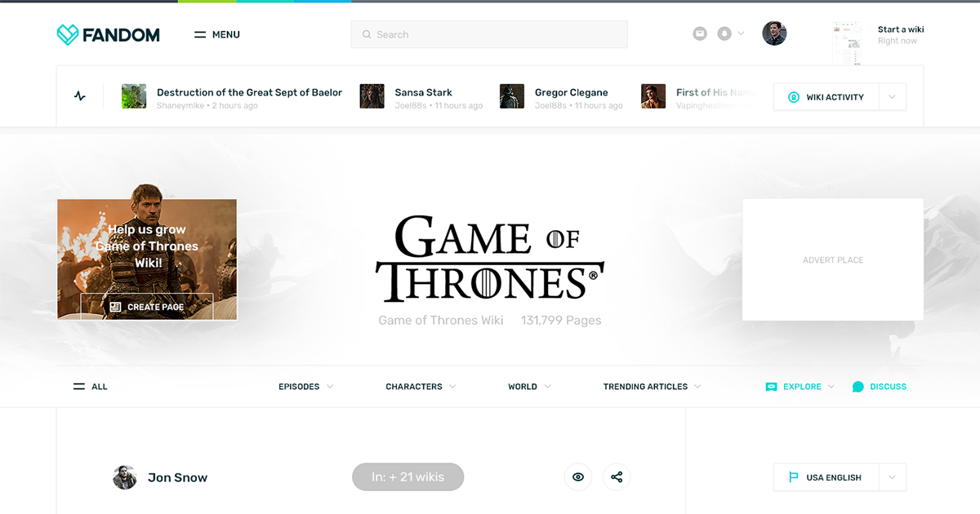The height and width of the screenshot is (514, 980).
Task: Open the Gregor Clegane article
Action: pyautogui.click(x=571, y=92)
